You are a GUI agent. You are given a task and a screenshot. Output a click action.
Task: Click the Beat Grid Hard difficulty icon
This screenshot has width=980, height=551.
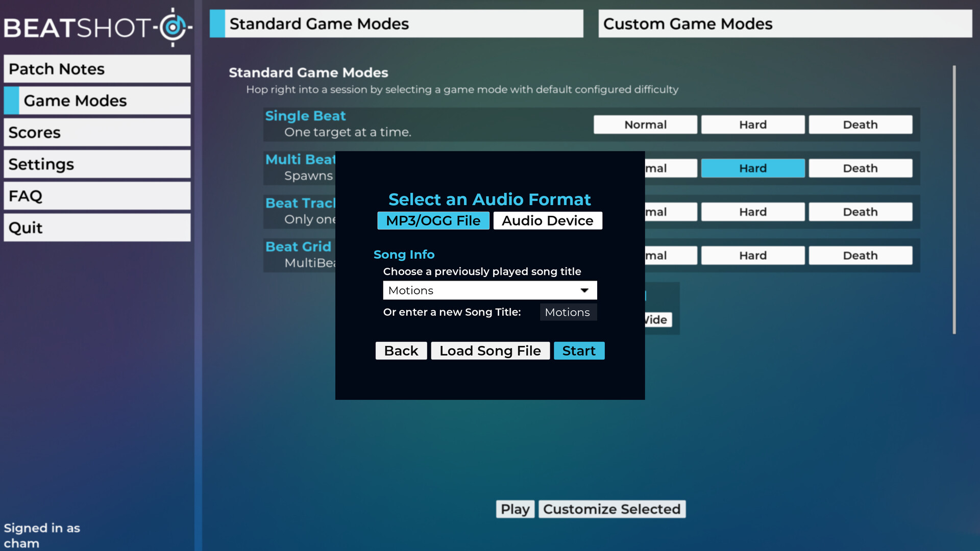pyautogui.click(x=752, y=256)
